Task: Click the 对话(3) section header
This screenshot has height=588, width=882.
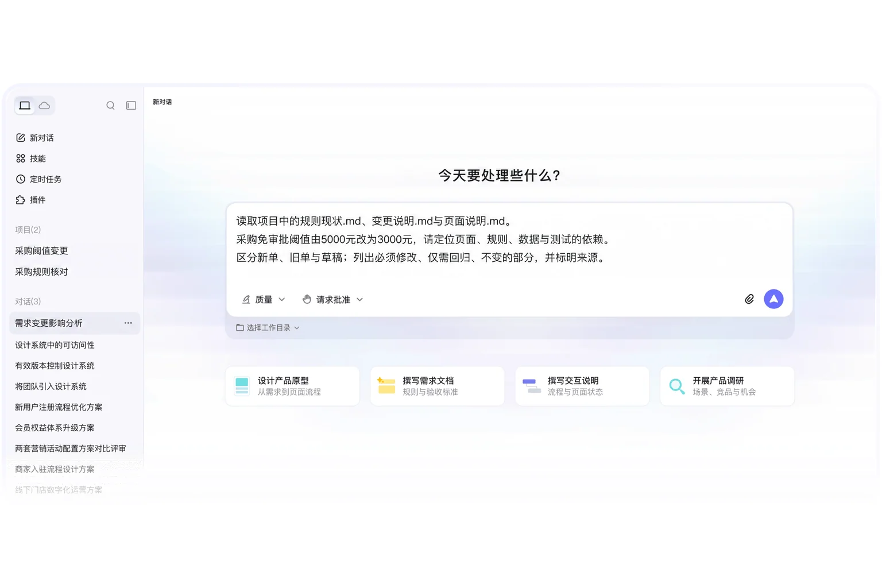Action: tap(28, 301)
